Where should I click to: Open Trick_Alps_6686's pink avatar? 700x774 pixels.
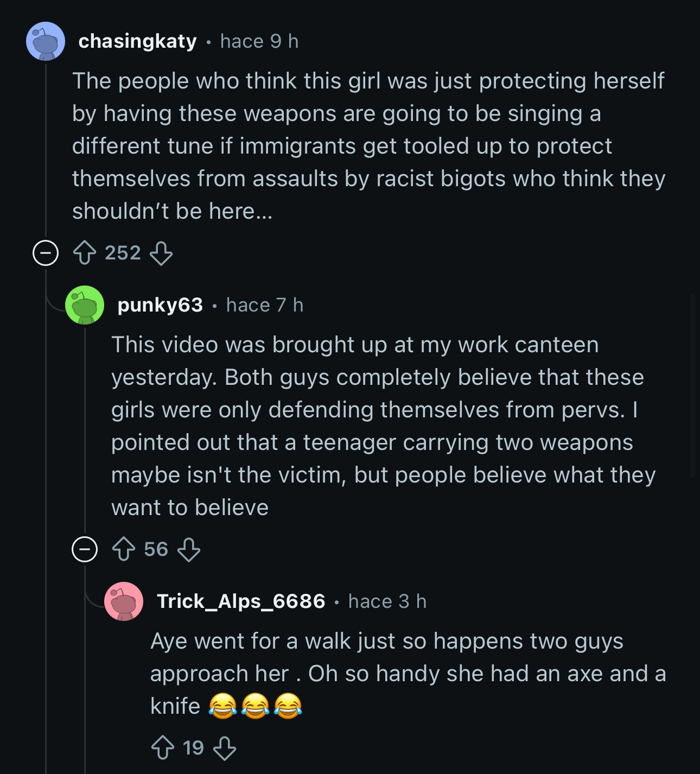click(x=124, y=601)
